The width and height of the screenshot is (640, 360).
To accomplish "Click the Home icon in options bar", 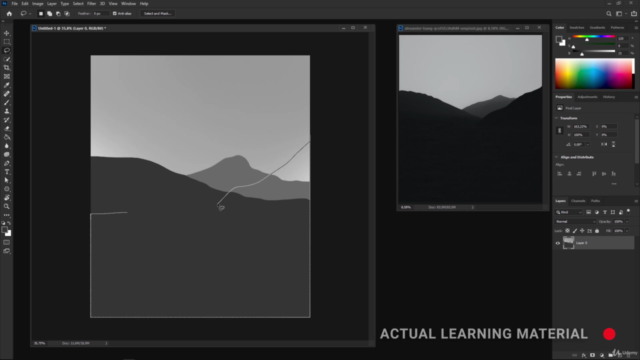I will tap(9, 13).
